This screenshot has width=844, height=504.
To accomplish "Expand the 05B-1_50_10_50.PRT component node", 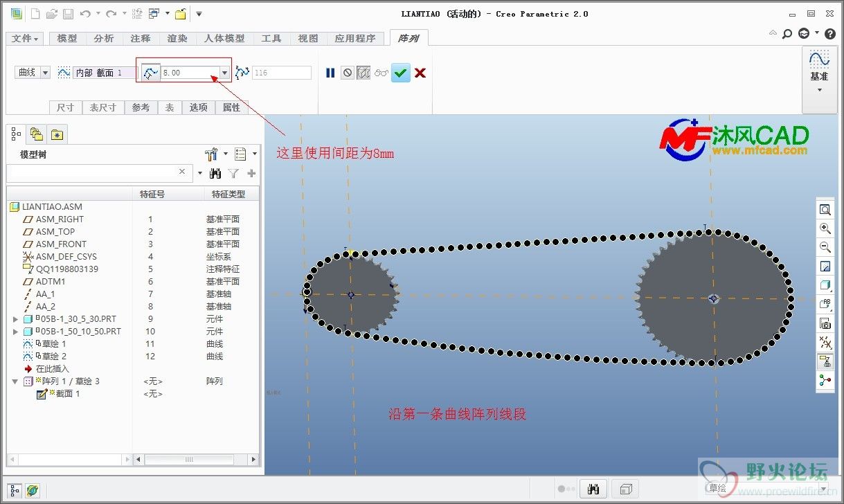I will coord(16,332).
